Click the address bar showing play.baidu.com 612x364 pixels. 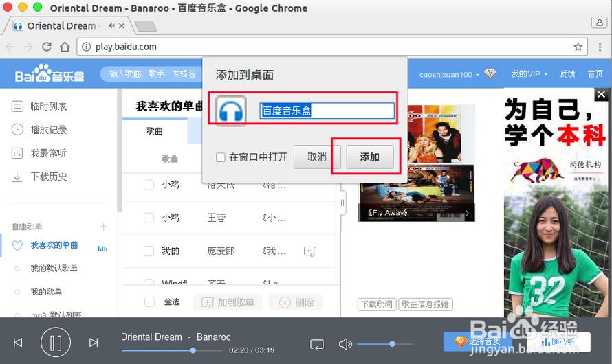pyautogui.click(x=332, y=47)
